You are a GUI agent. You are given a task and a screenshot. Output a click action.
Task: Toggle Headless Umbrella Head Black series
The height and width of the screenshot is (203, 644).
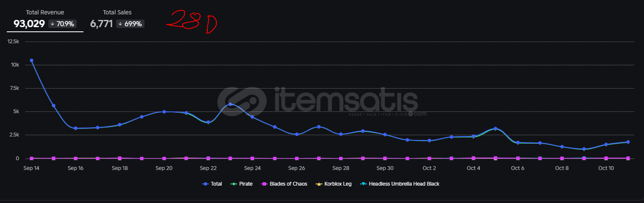[400, 184]
